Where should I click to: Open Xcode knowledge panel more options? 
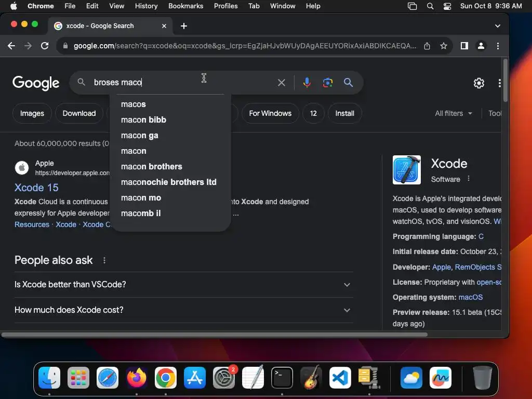468,179
